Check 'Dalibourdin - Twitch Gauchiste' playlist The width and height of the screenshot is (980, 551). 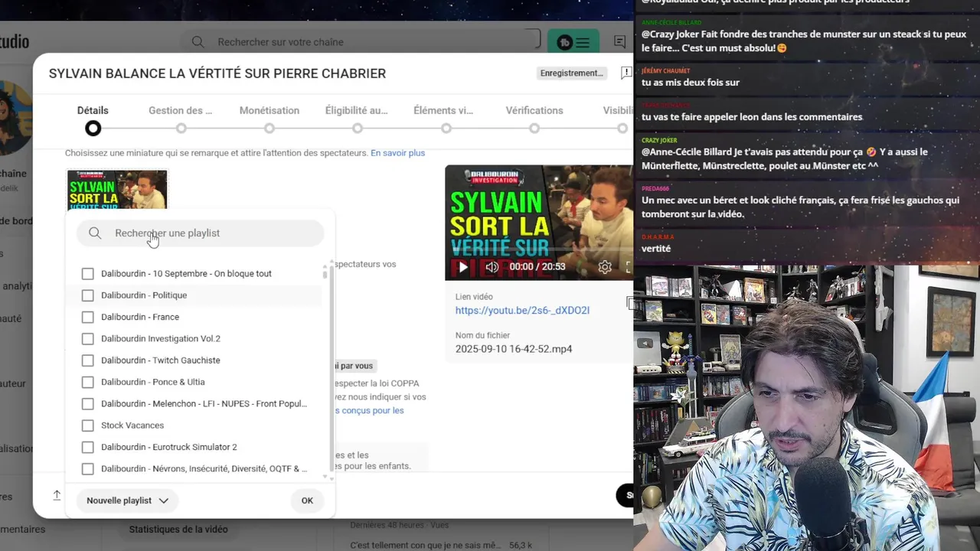(87, 360)
